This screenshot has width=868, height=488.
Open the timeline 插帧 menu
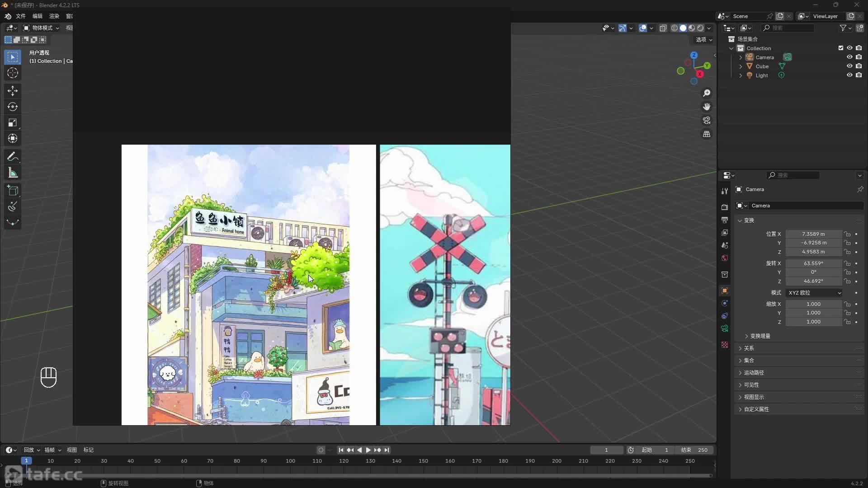coord(52,450)
